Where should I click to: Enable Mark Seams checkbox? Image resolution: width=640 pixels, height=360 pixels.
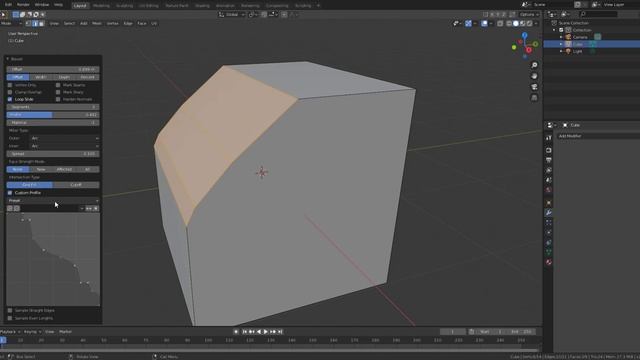pos(58,85)
